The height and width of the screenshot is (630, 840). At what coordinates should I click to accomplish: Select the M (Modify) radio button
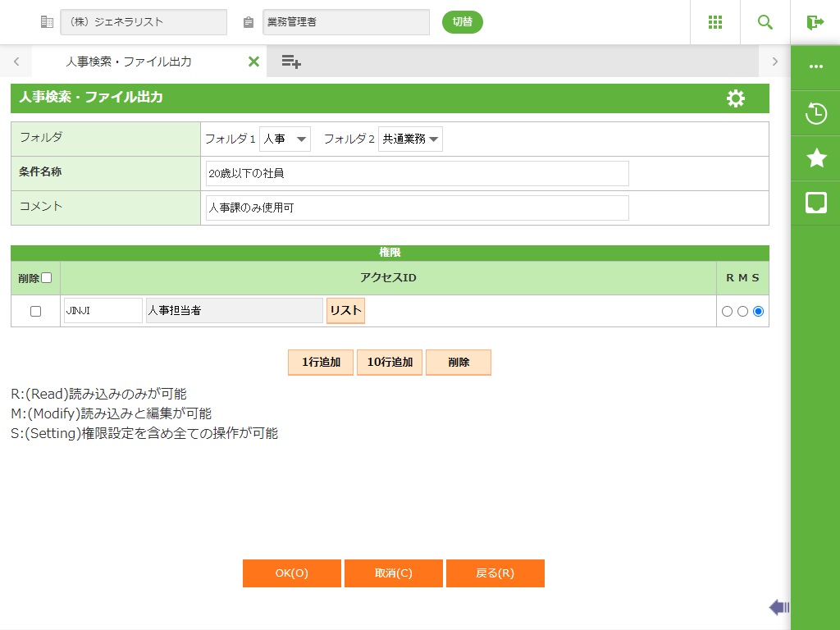tap(742, 312)
